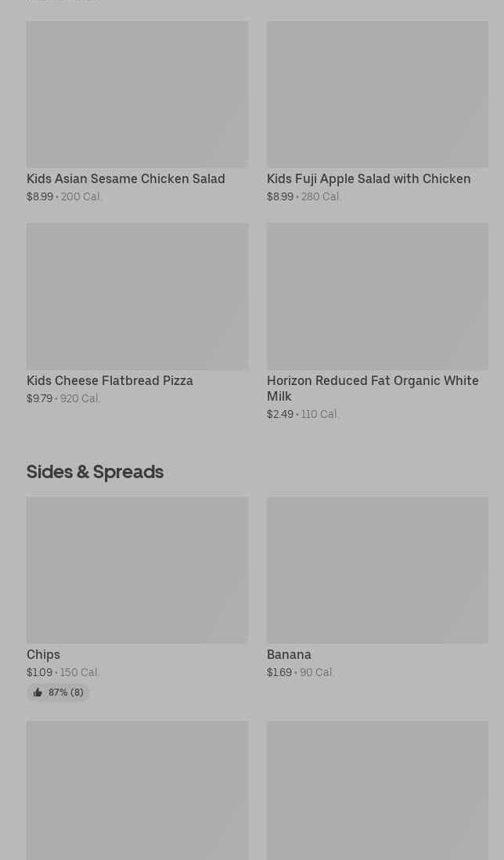Viewport: 504px width, 860px height.
Task: Open Kids Asian Sesame Chicken Salad photo
Action: pyautogui.click(x=137, y=94)
